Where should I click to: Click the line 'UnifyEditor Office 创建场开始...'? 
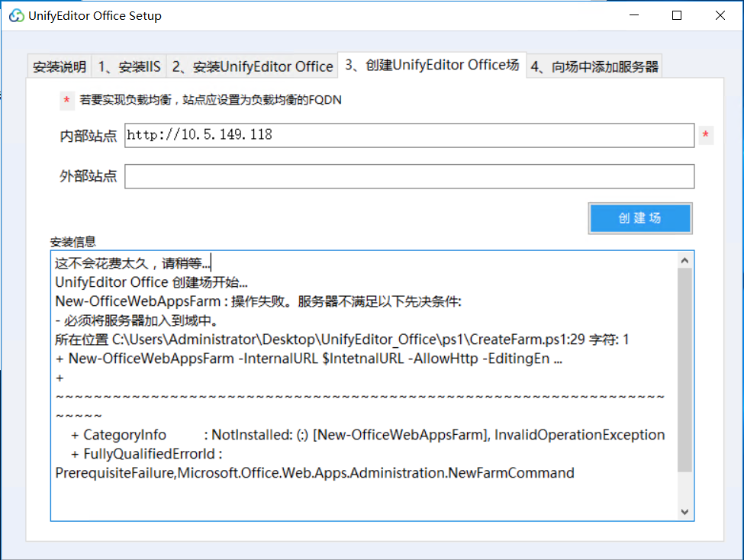151,282
